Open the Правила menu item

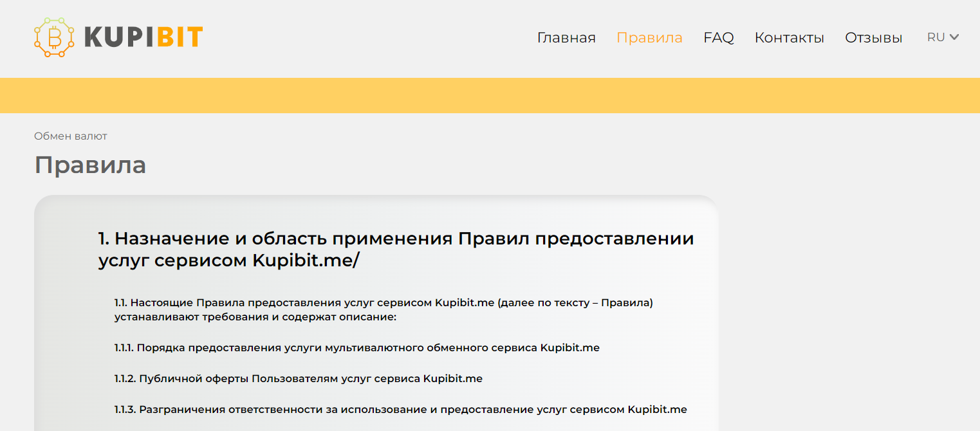649,38
